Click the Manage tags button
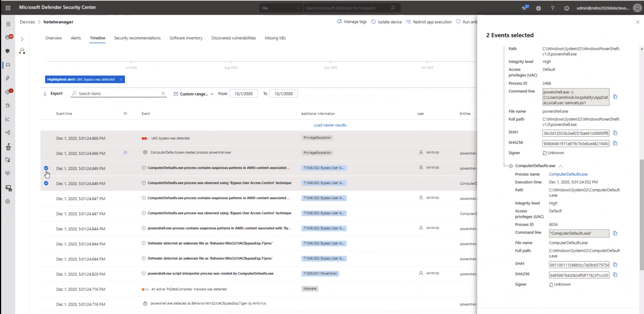 click(352, 22)
